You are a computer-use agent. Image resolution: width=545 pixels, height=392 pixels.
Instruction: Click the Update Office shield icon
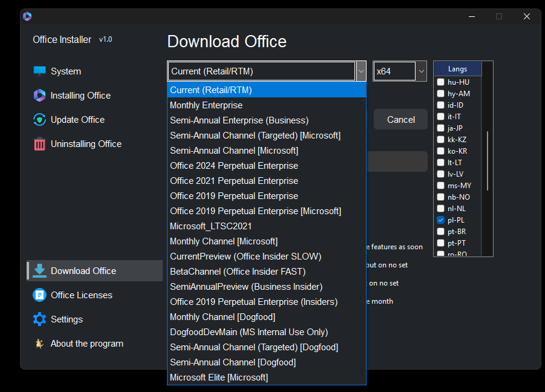[x=40, y=120]
